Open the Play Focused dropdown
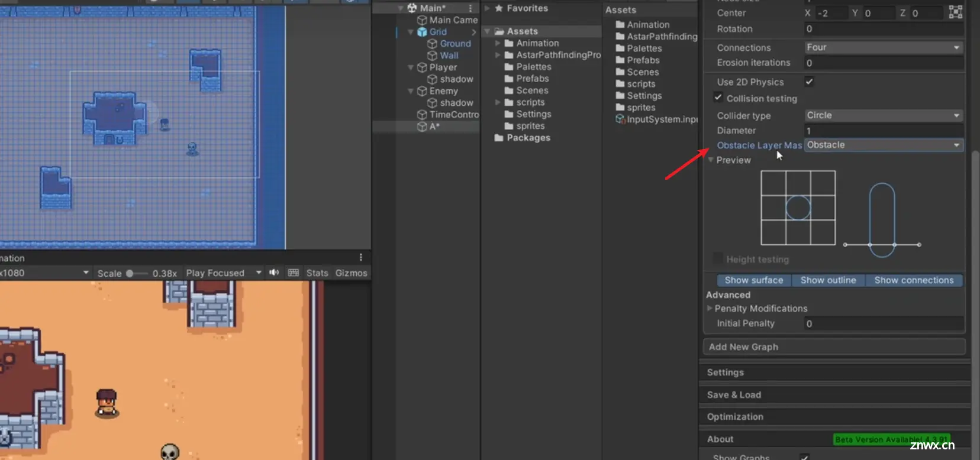Screen dimensions: 980x460 223,273
